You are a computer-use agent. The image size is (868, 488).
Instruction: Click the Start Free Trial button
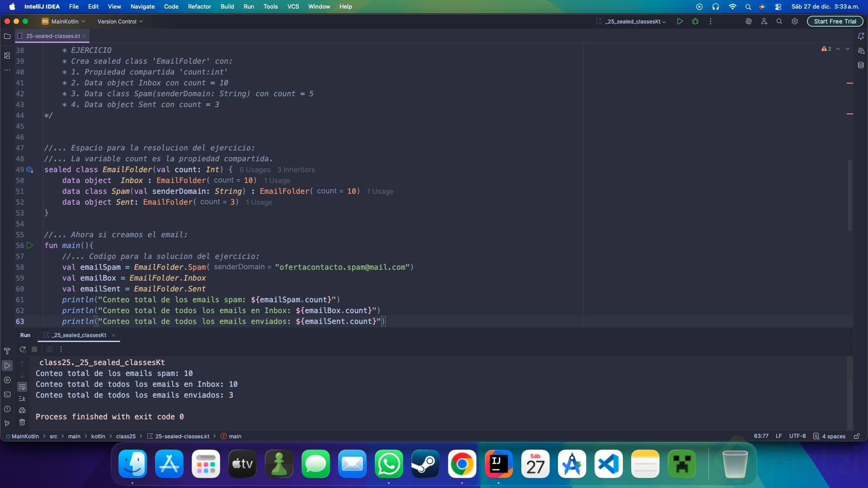point(835,21)
